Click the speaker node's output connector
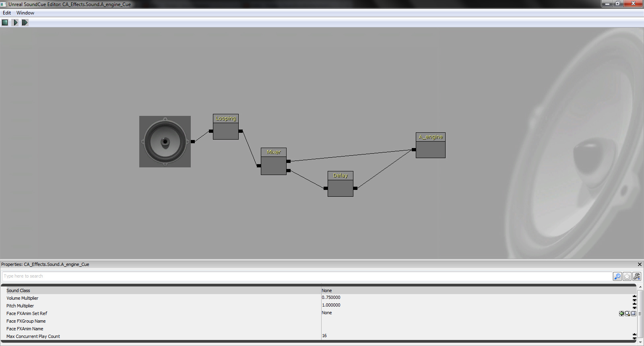 click(193, 142)
